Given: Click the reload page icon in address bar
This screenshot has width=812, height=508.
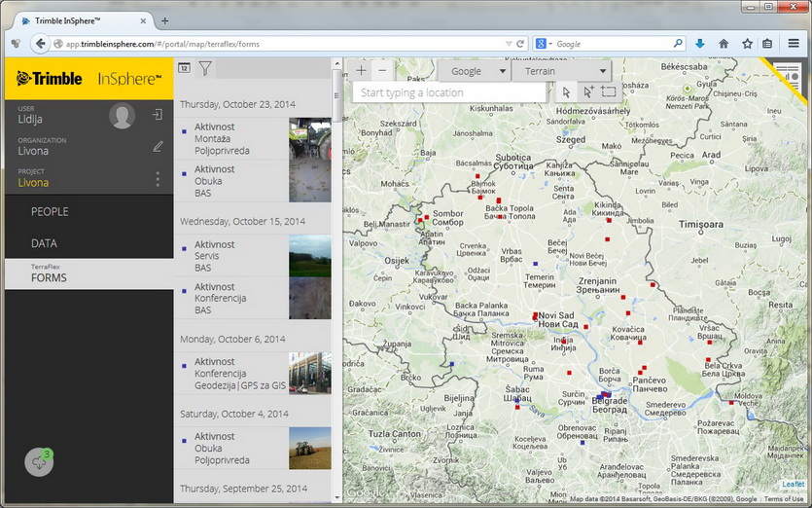Looking at the screenshot, I should [x=520, y=44].
